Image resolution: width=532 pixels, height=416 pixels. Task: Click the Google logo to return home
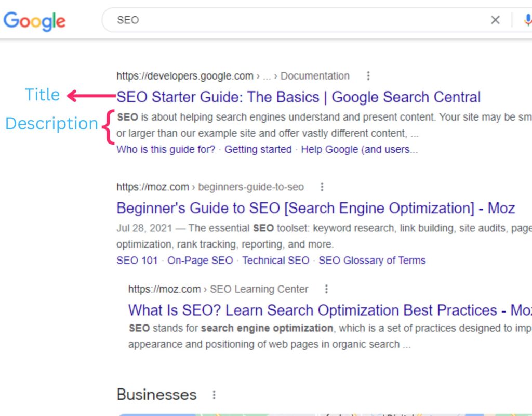point(34,21)
